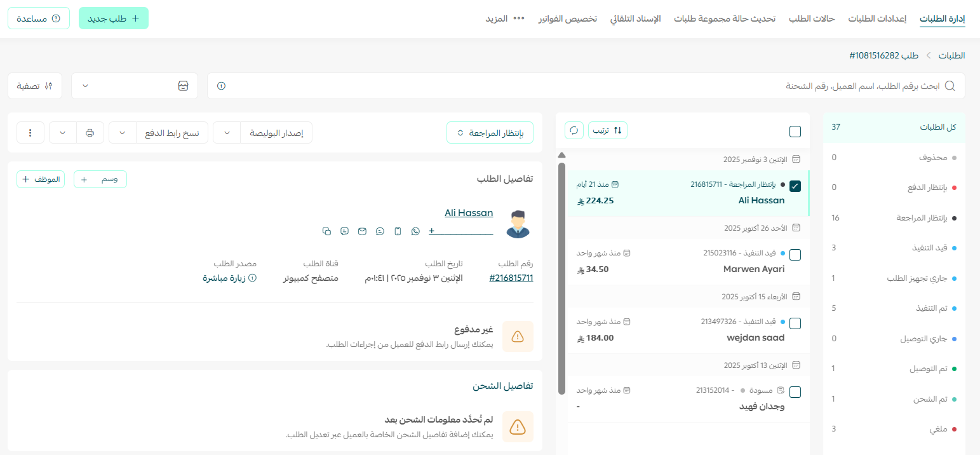Toggle the select-all orders checkbox
This screenshot has height=455, width=980.
(x=795, y=130)
